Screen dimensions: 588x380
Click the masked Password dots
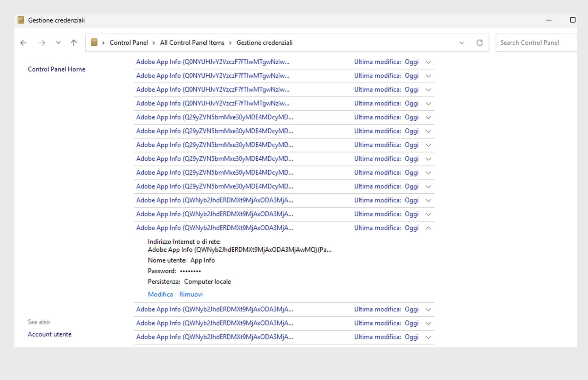click(x=190, y=271)
